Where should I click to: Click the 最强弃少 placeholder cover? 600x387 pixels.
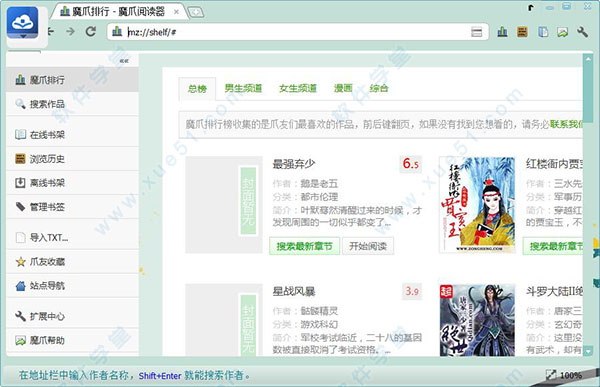[224, 205]
